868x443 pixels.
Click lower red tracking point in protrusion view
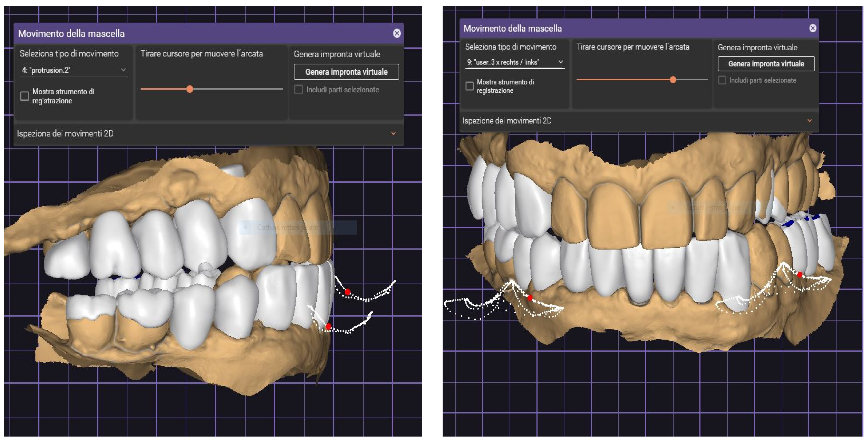pyautogui.click(x=328, y=326)
